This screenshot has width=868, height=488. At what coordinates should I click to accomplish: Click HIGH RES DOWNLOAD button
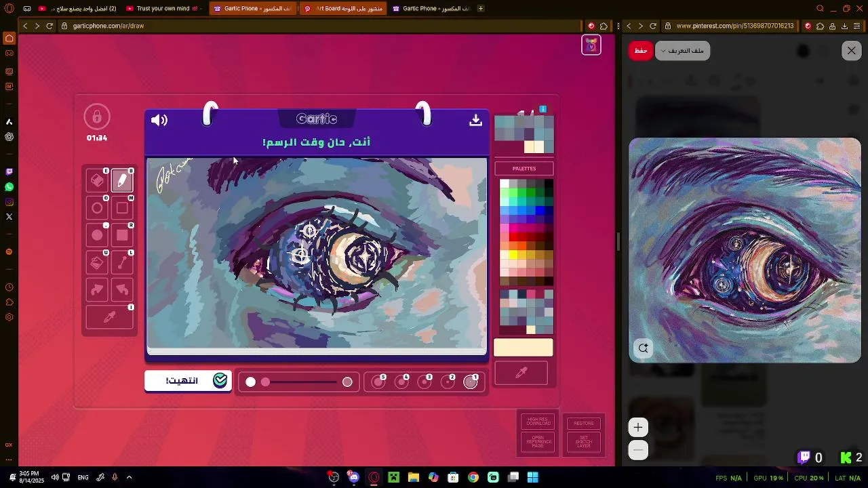[x=538, y=422]
